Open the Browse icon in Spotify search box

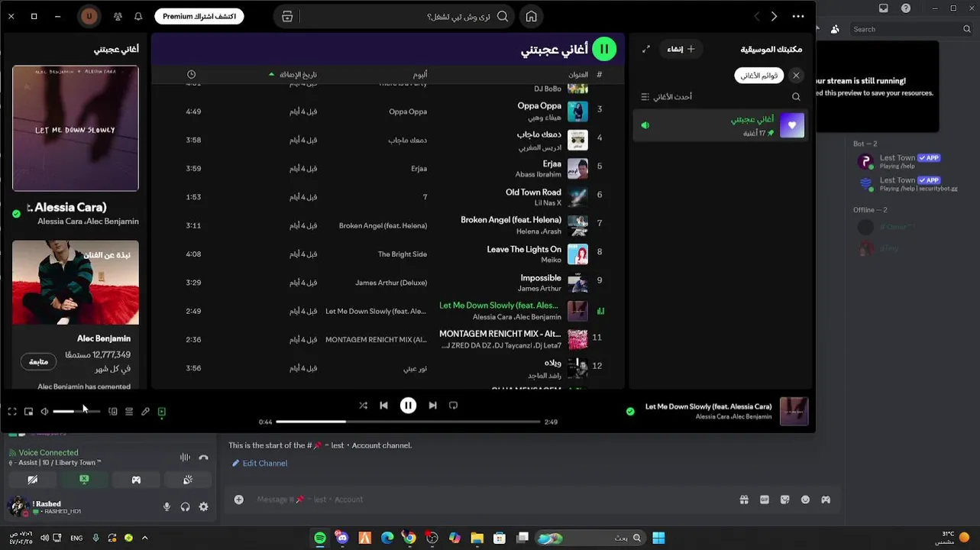point(287,16)
